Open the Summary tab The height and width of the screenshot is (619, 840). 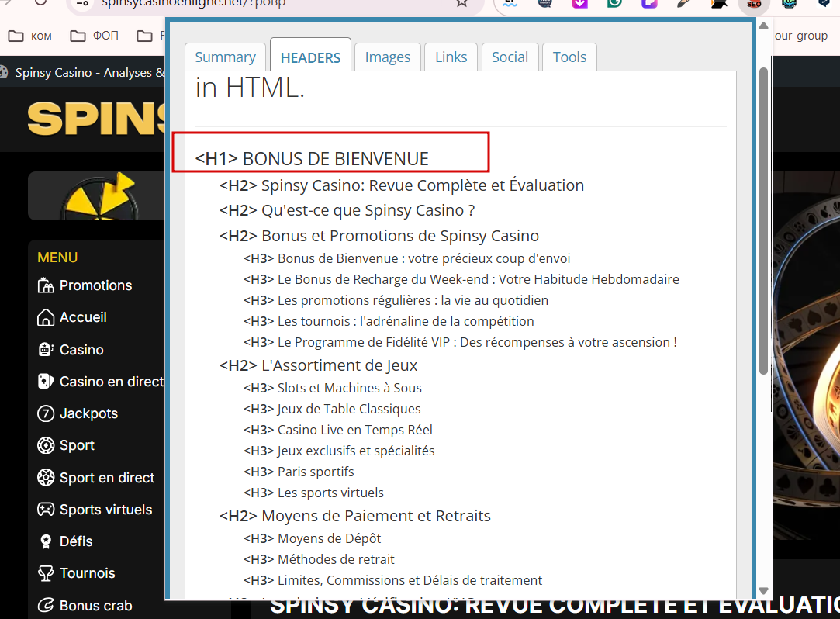coord(225,57)
